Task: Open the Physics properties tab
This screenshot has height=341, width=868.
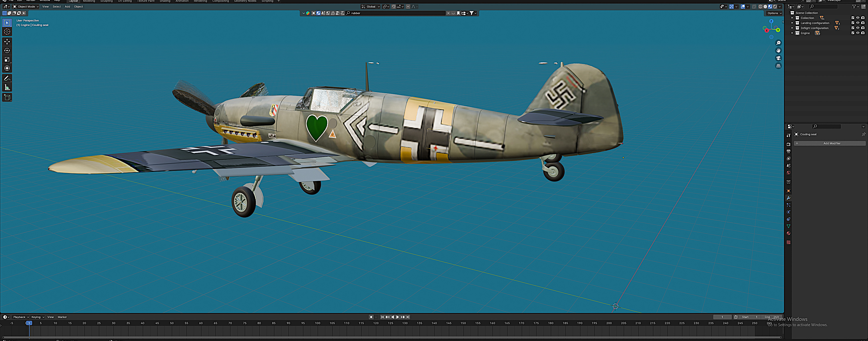Action: pos(789,212)
